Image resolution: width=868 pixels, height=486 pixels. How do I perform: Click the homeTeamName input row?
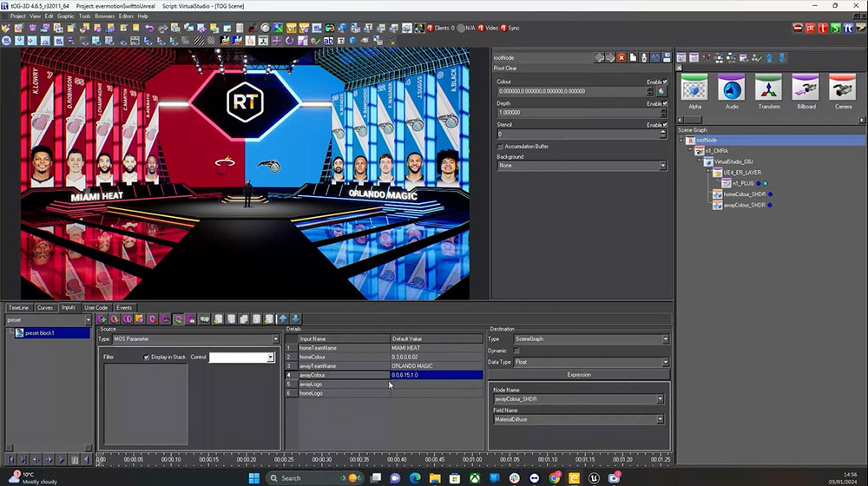coord(384,348)
